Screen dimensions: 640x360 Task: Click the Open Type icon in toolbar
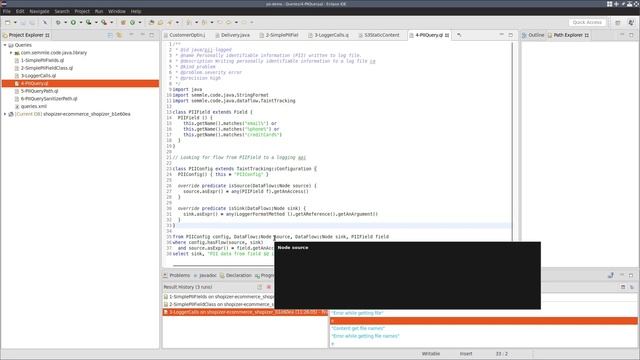pos(151,22)
